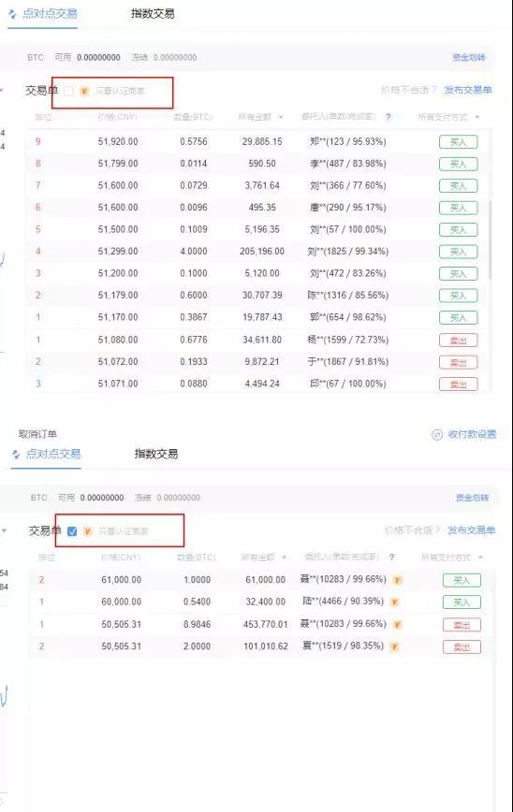Click the amount cell 205,196.00
513x812 pixels.
point(262,251)
